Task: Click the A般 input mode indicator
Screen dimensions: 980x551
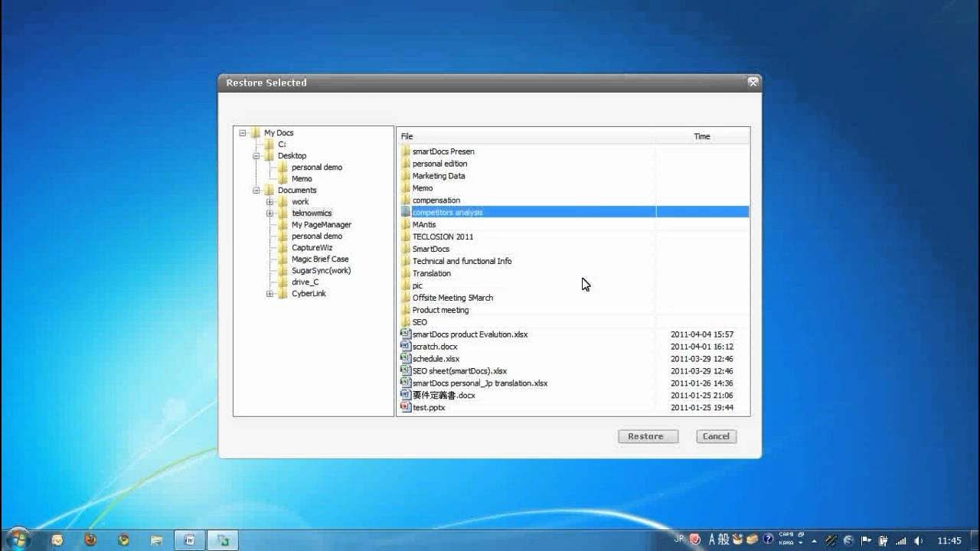Action: pos(718,540)
